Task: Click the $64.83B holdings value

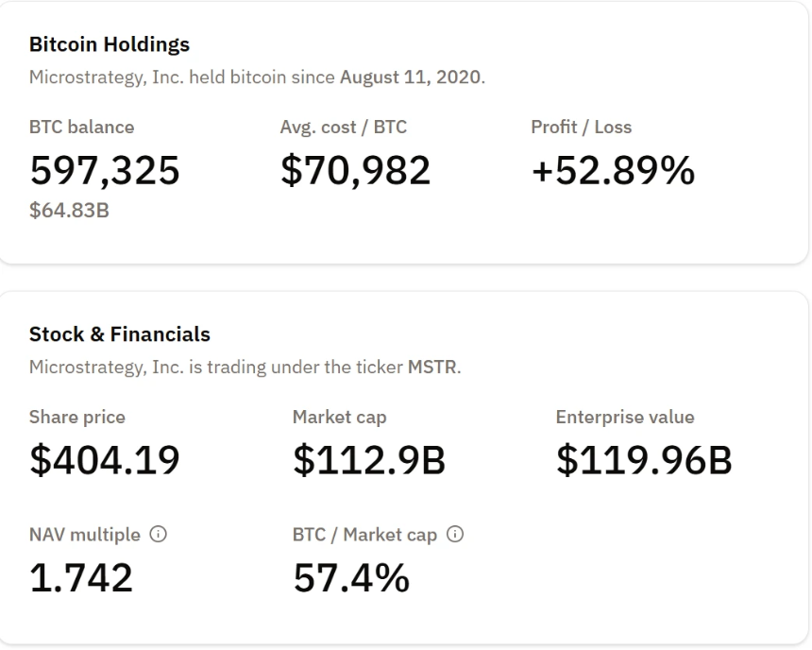Action: (69, 211)
